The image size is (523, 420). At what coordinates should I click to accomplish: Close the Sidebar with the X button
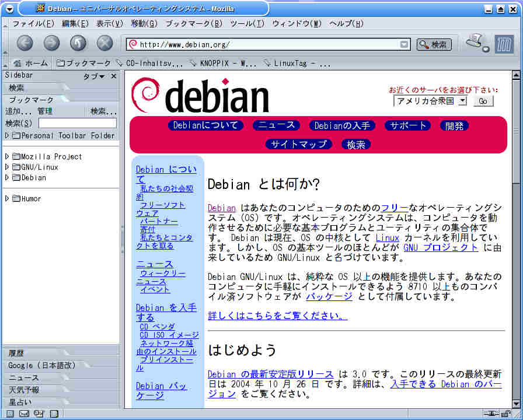(x=114, y=76)
